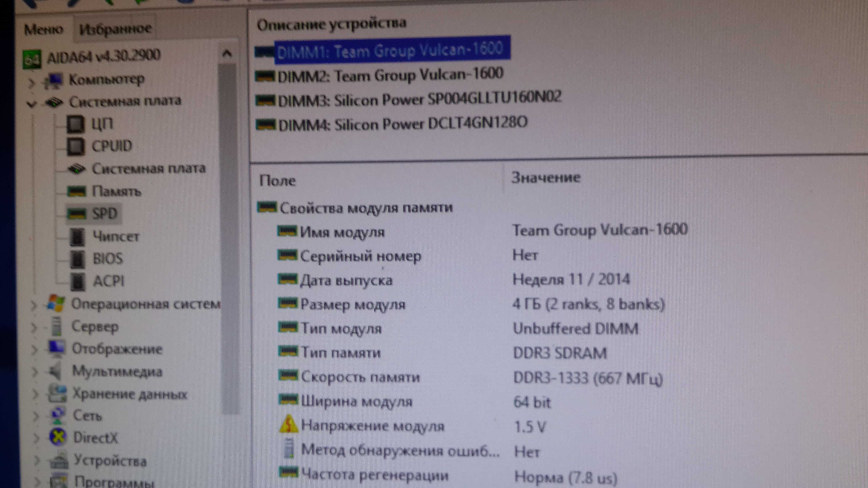
Task: Switch to the Избранное tab
Action: point(115,29)
